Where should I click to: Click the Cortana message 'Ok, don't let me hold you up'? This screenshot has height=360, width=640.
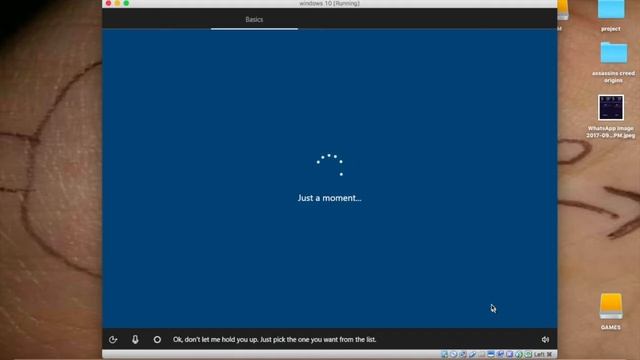click(x=274, y=340)
